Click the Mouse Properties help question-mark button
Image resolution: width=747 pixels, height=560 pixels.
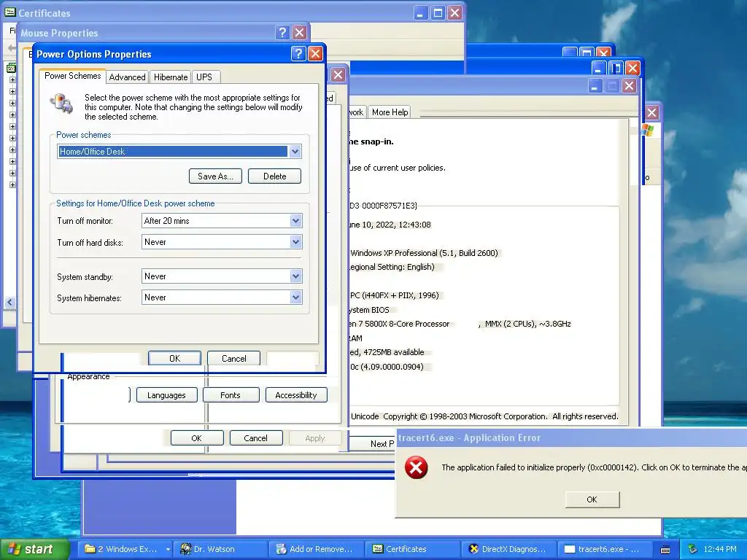282,32
